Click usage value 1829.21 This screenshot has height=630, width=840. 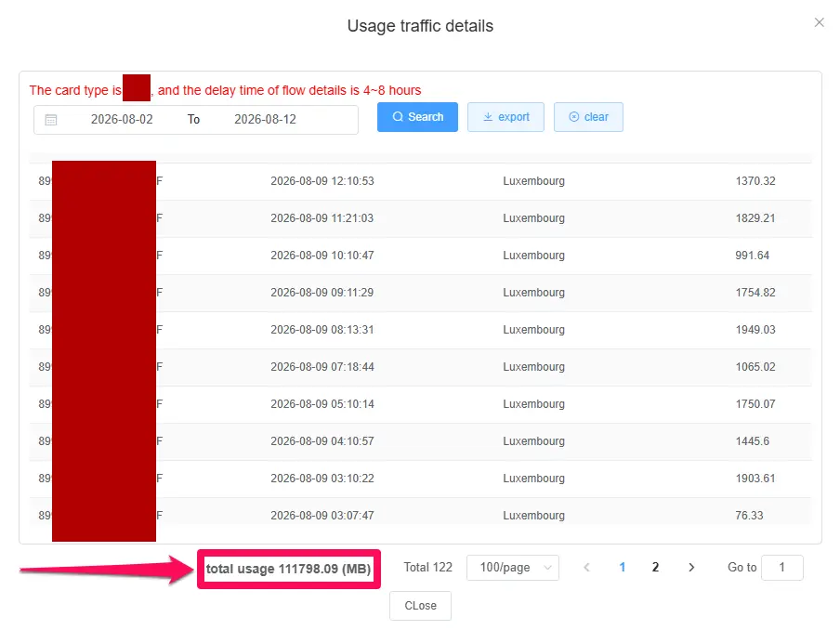755,218
